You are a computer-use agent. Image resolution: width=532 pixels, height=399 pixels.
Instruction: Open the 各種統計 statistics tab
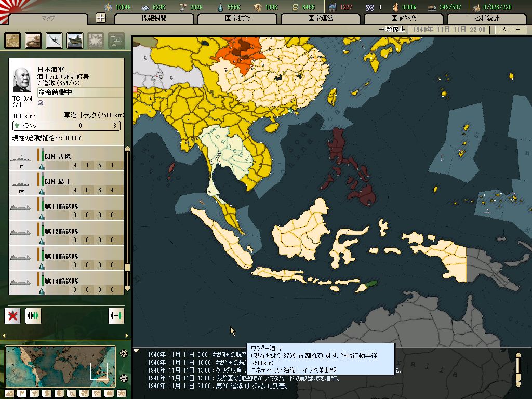click(487, 18)
